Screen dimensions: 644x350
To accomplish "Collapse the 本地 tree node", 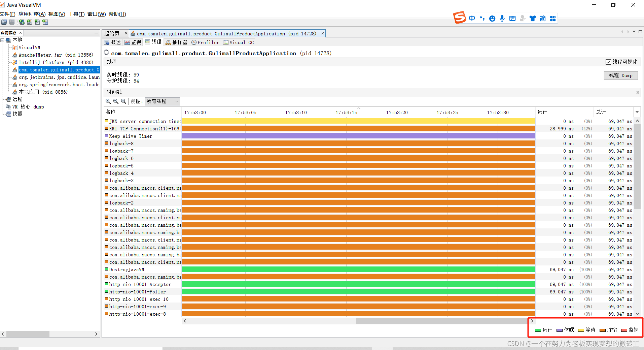I will click(x=2, y=40).
